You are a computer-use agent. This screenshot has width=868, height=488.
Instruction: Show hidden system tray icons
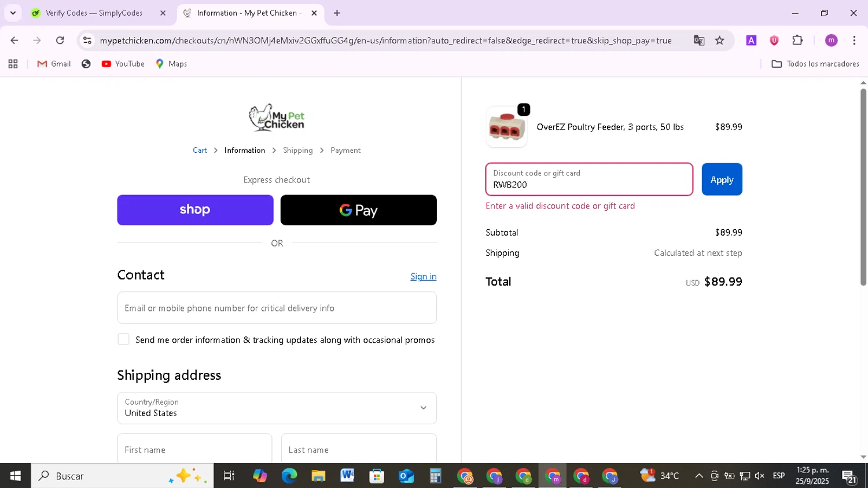pyautogui.click(x=699, y=476)
